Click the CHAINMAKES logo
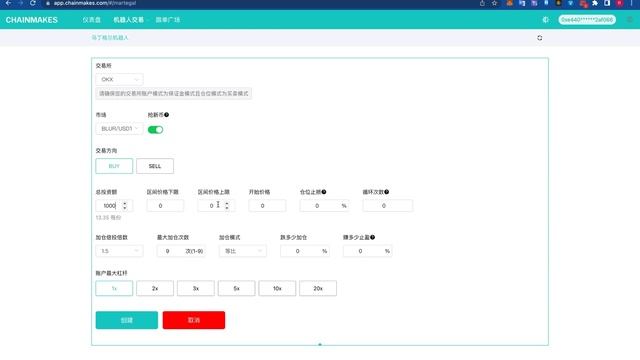Screen dimensions: 640x360 point(31,20)
